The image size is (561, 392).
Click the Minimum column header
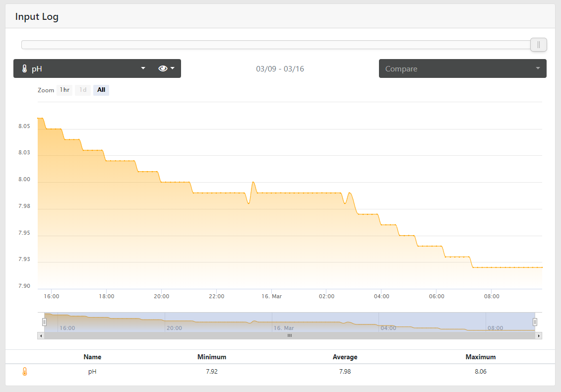(x=212, y=357)
